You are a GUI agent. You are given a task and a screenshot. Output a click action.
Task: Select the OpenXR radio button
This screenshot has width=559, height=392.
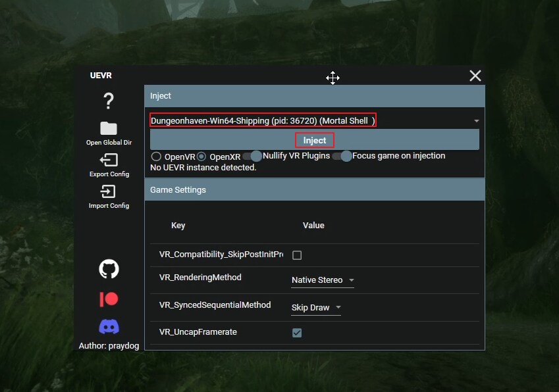coord(201,157)
